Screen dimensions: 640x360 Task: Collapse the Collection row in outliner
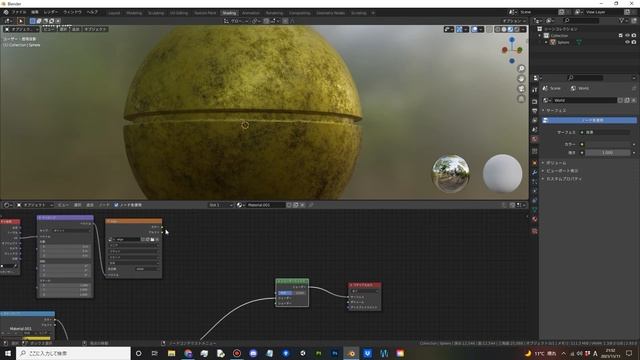point(540,36)
